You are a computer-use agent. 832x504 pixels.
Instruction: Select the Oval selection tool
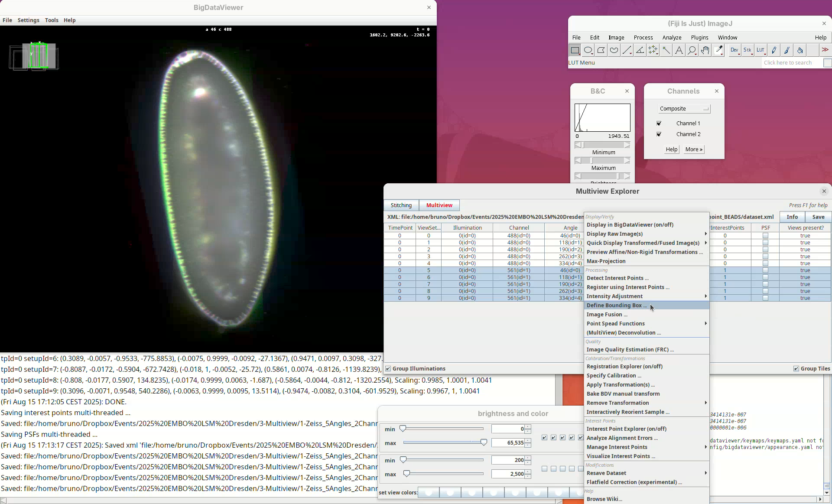(x=588, y=50)
